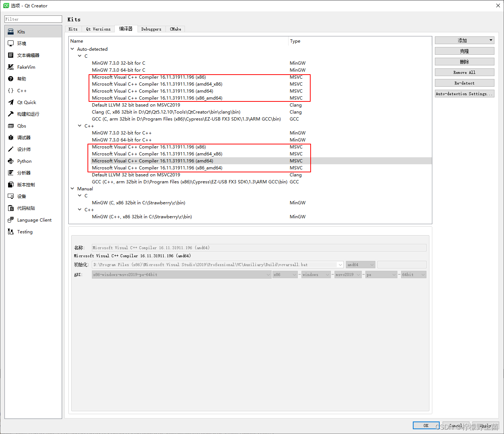
Task: Switch to the Debuggers tab
Action: (x=151, y=29)
